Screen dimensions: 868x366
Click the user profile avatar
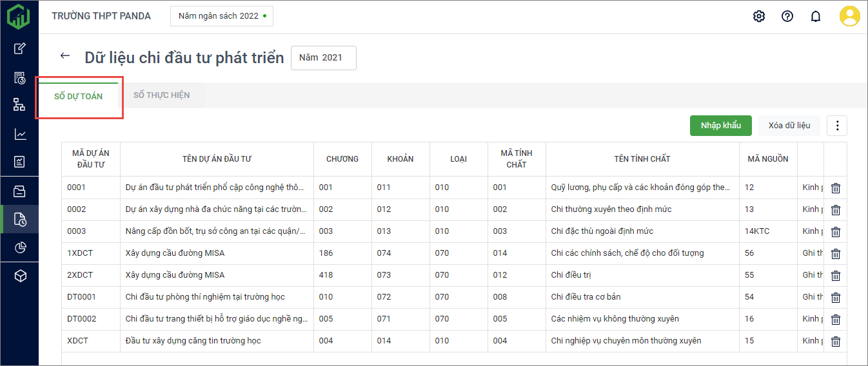849,16
